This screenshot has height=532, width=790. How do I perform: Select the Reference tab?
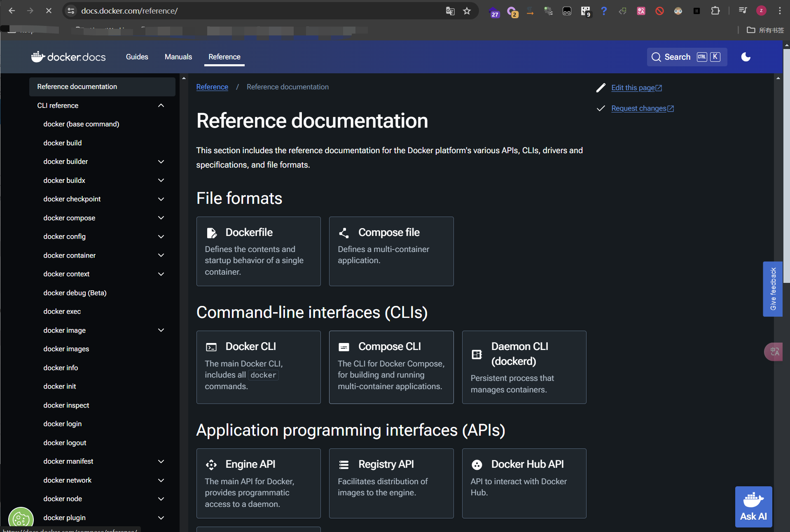pyautogui.click(x=224, y=57)
